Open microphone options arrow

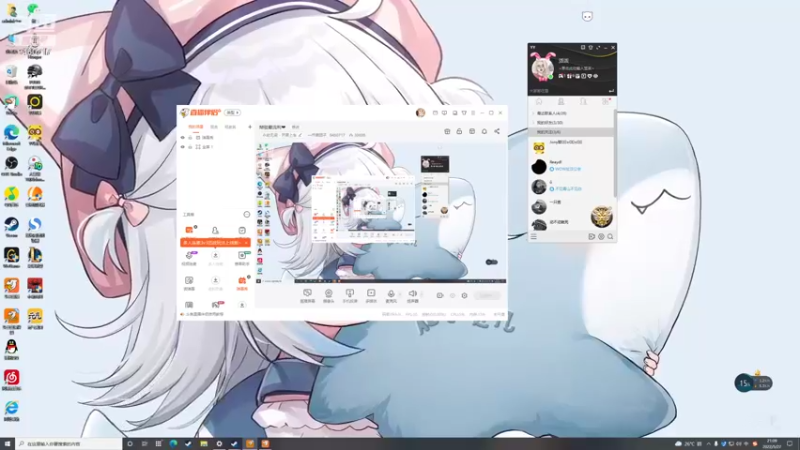399,294
